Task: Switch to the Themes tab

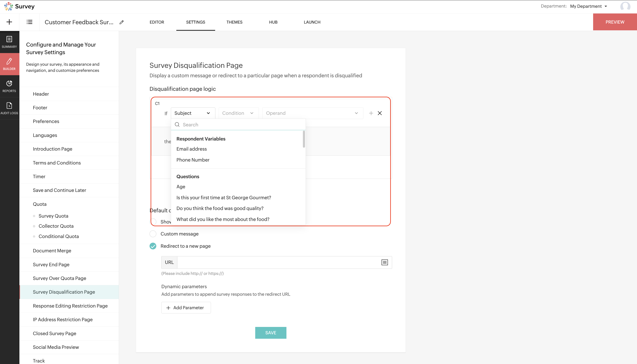Action: (x=234, y=22)
